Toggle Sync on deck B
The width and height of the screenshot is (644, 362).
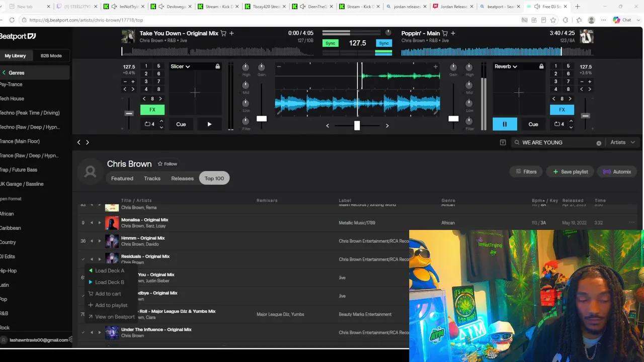coord(384,43)
